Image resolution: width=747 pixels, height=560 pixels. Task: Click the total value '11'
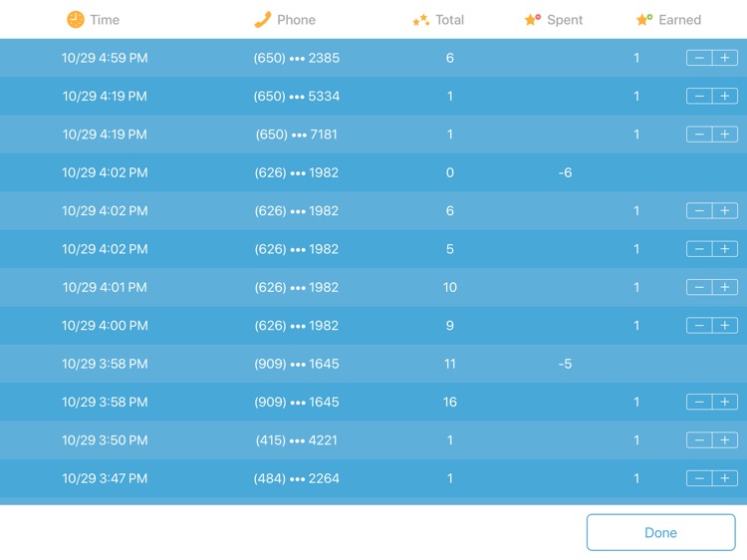(450, 364)
